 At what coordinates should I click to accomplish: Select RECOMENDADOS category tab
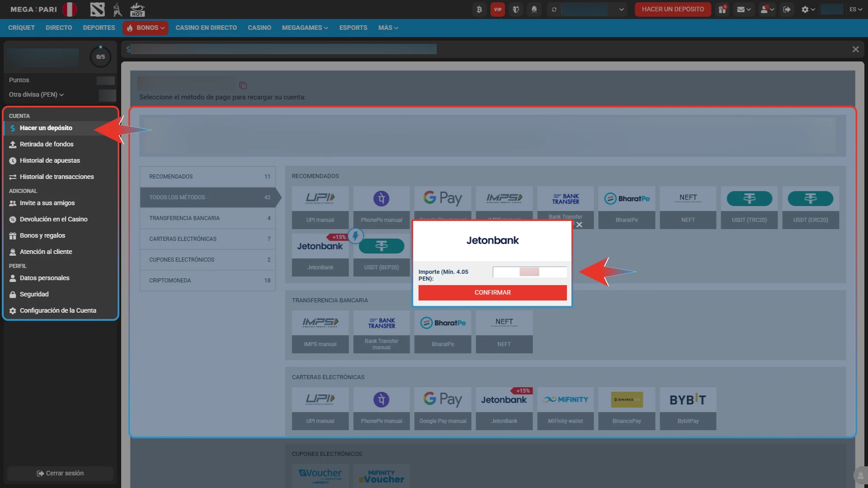(x=208, y=176)
